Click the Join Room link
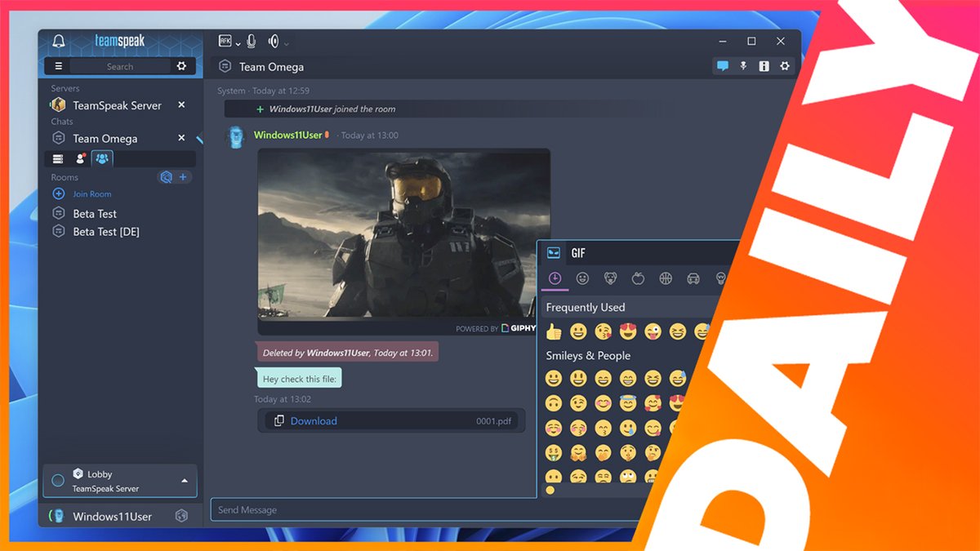980x551 pixels. click(92, 194)
